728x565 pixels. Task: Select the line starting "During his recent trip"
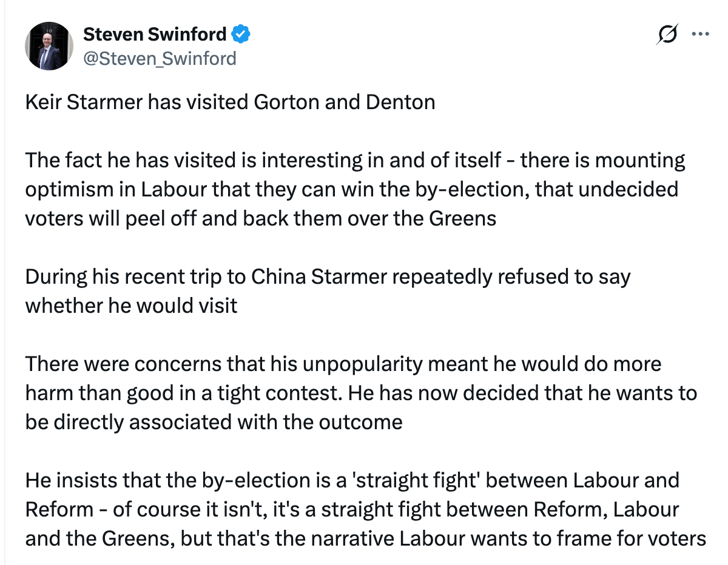pos(328,276)
